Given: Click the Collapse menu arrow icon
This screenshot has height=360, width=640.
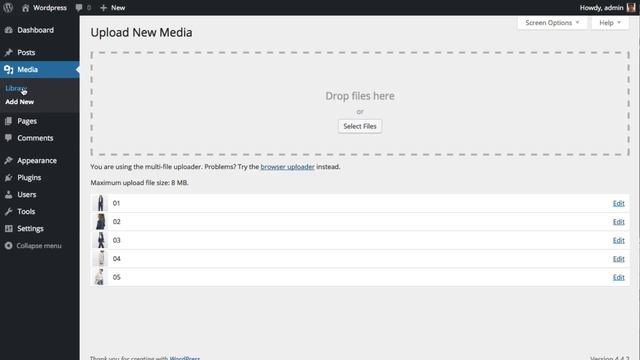Looking at the screenshot, I should [x=9, y=246].
